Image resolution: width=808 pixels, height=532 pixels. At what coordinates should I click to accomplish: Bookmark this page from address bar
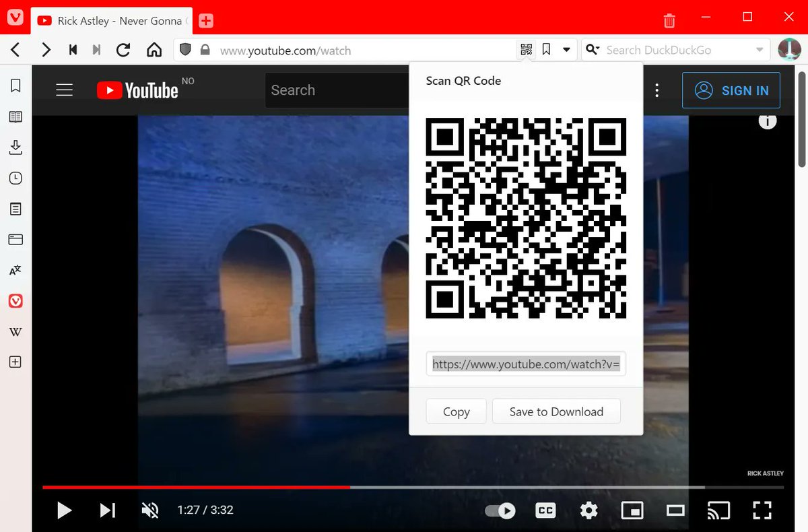(547, 50)
